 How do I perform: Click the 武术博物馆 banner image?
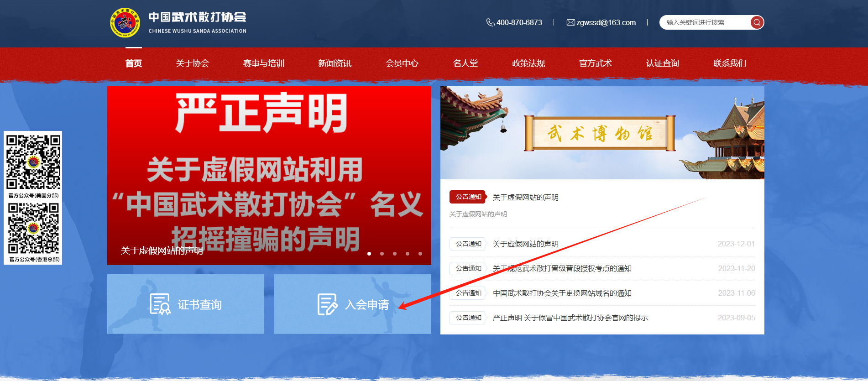(602, 133)
